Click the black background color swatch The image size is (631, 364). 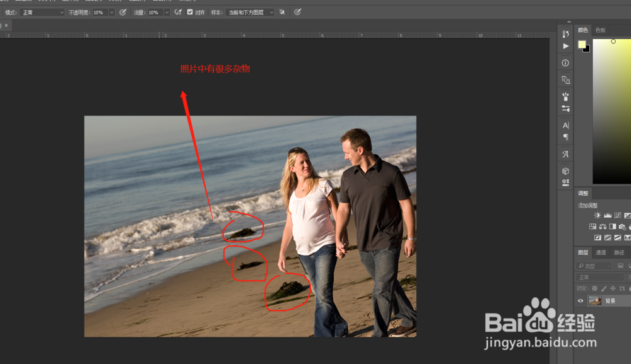(587, 49)
